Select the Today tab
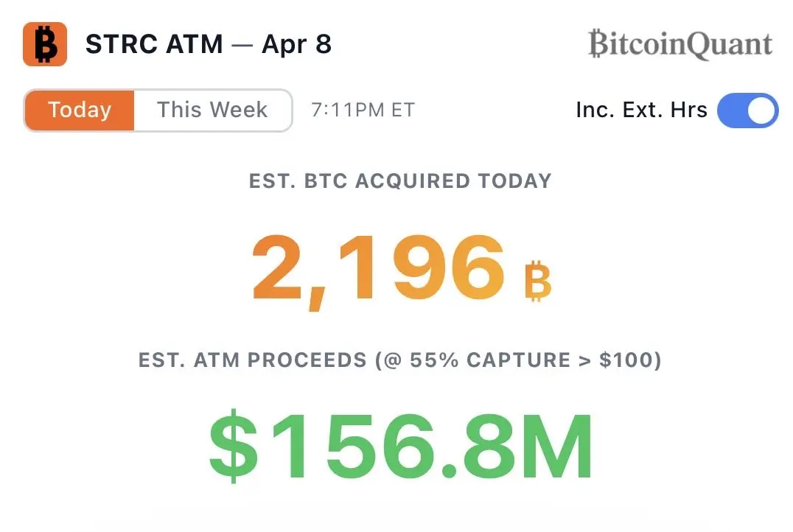Viewport: 793px width, 532px height. (80, 111)
